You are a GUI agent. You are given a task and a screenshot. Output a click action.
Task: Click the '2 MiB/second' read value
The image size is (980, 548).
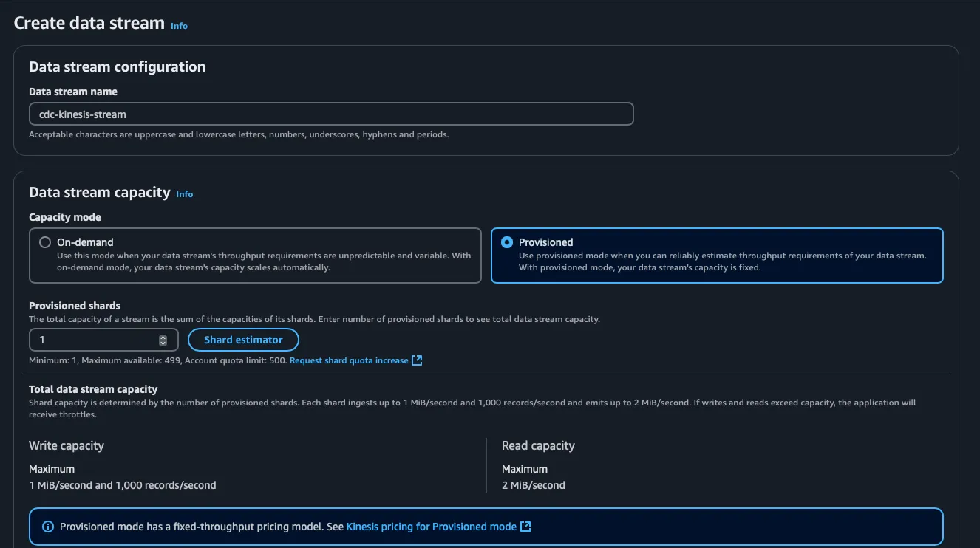click(x=534, y=485)
